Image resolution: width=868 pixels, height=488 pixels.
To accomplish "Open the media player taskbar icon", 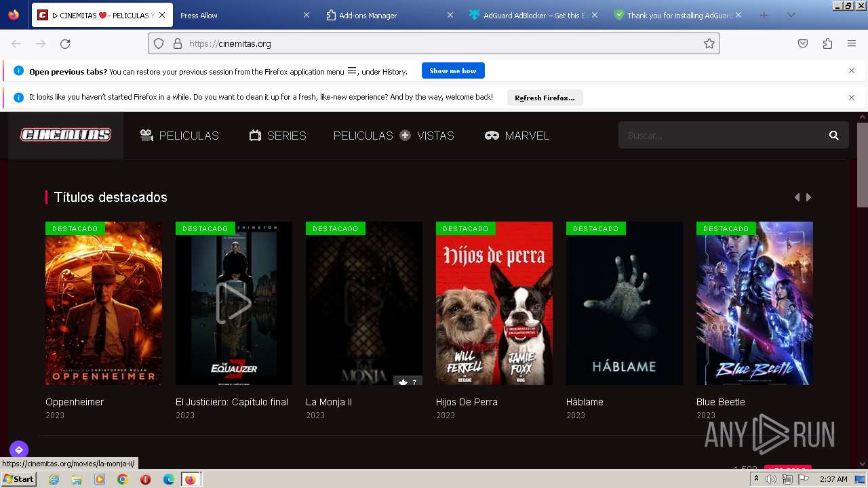I will coord(100,479).
